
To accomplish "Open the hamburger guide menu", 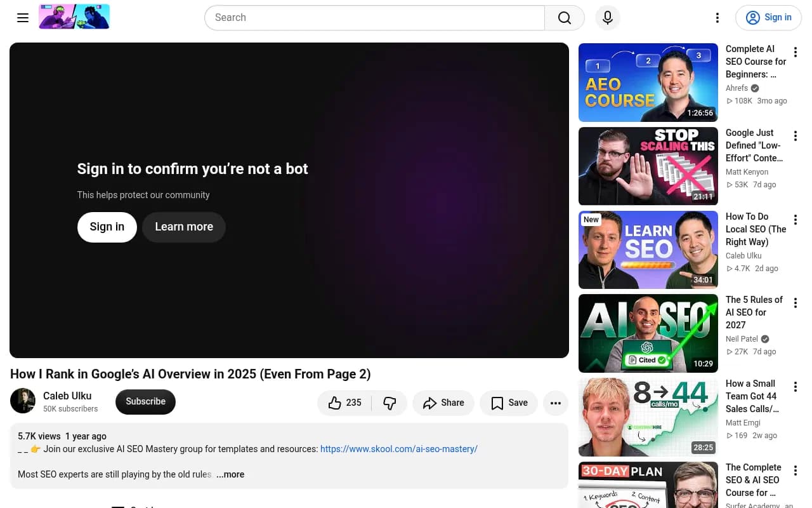I will point(23,18).
